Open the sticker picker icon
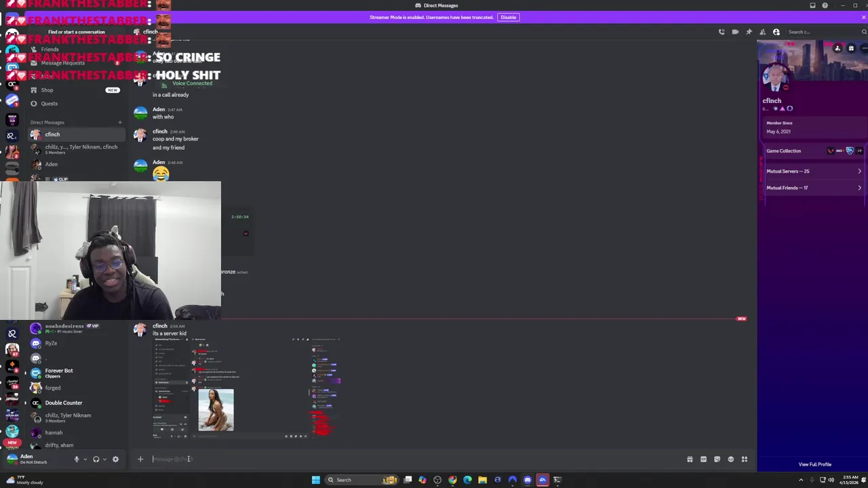Image resolution: width=868 pixels, height=488 pixels. pos(717,460)
